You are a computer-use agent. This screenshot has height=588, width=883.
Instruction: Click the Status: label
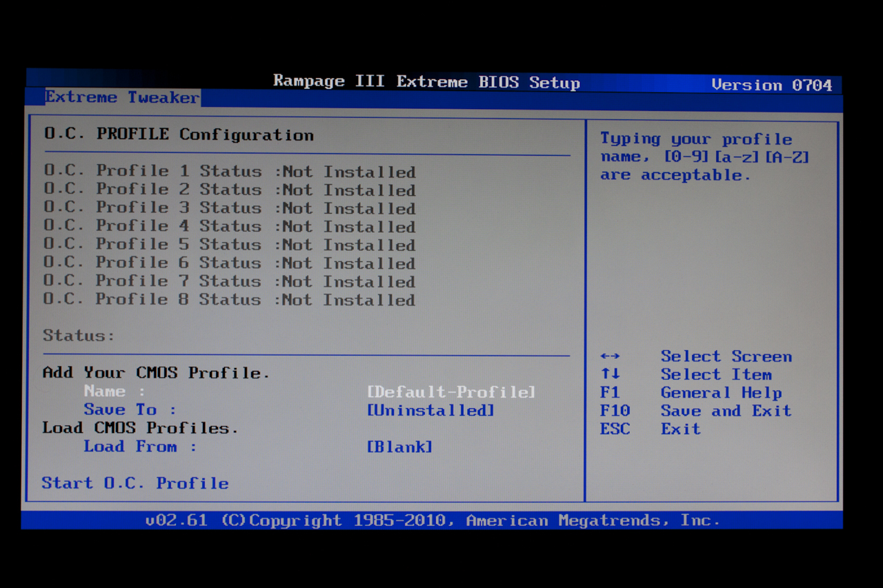click(x=79, y=336)
